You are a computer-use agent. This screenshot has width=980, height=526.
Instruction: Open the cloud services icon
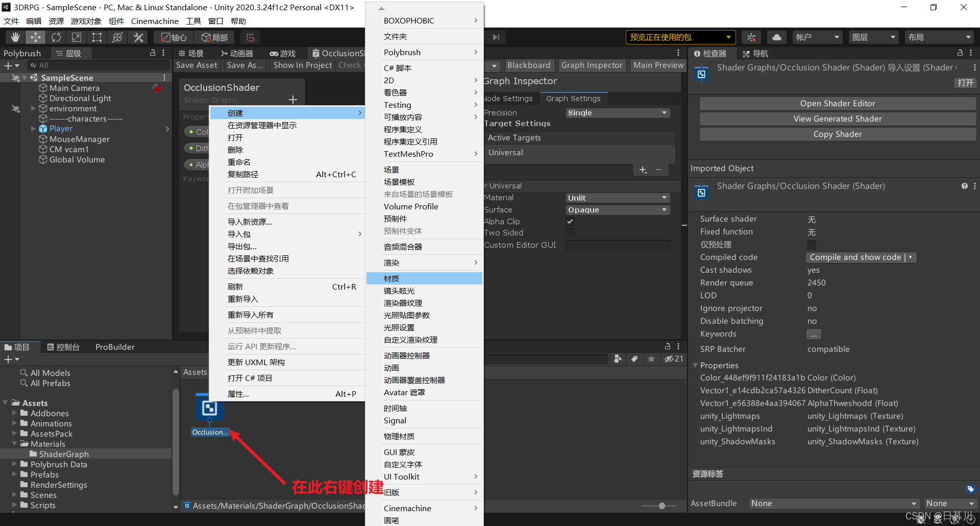click(776, 37)
